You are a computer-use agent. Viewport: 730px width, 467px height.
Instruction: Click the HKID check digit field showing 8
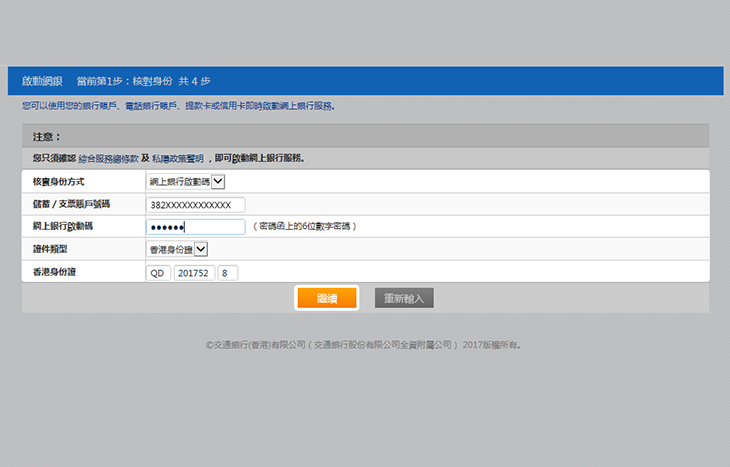pos(227,272)
